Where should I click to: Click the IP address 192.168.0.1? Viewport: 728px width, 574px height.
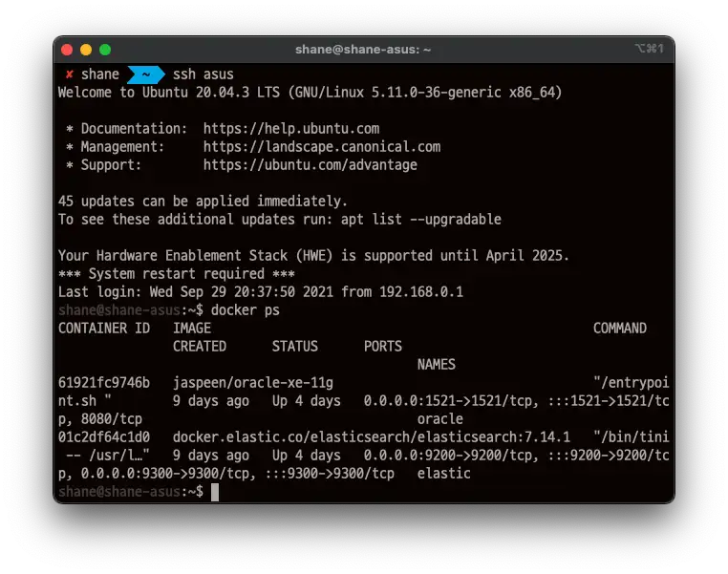(421, 292)
